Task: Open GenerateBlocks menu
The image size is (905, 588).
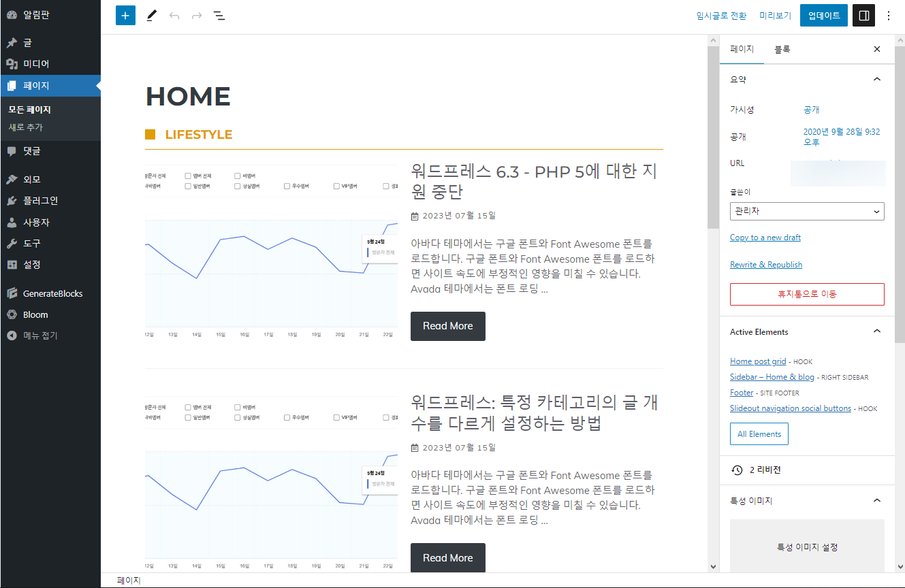Action: (x=50, y=293)
